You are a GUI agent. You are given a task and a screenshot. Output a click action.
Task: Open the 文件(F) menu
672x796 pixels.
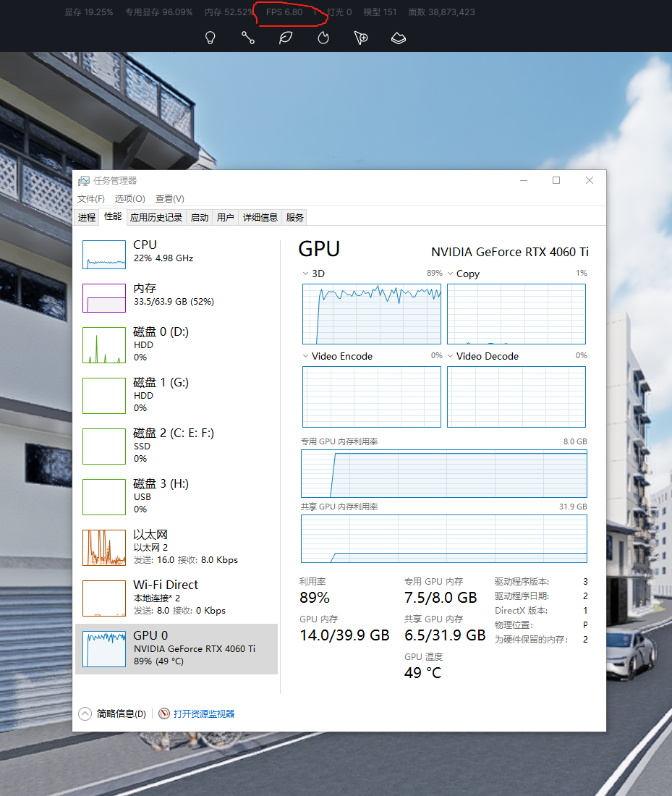91,198
